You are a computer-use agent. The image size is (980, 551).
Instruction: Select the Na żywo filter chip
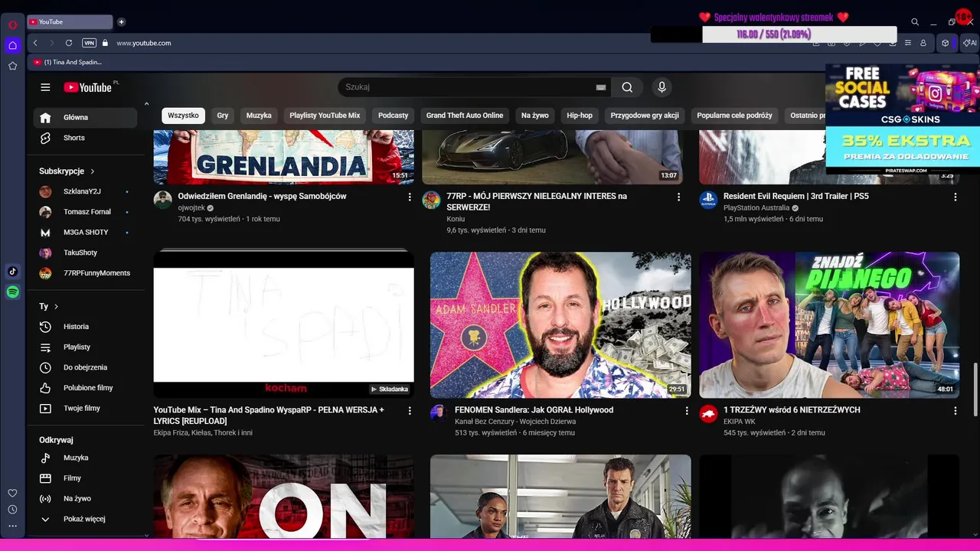535,116
